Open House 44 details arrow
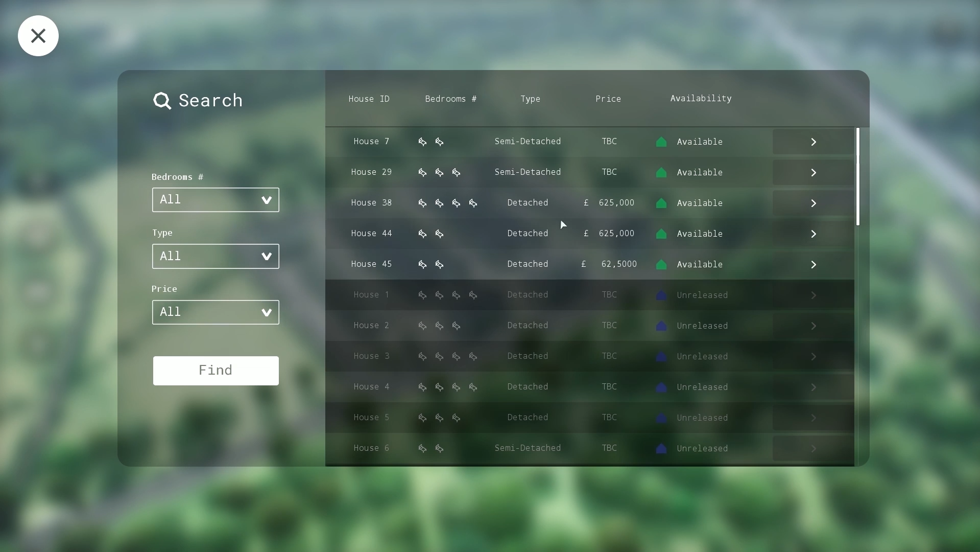This screenshot has width=980, height=552. (813, 234)
